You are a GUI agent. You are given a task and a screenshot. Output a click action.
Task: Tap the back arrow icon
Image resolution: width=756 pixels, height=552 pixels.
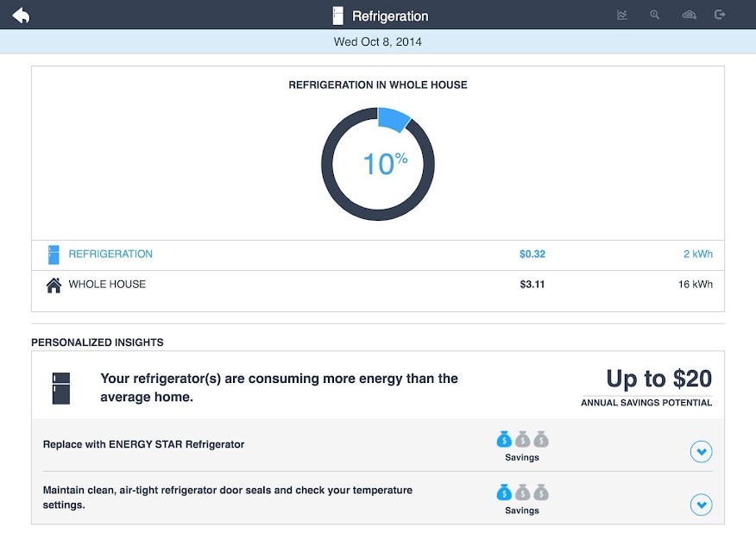[21, 16]
